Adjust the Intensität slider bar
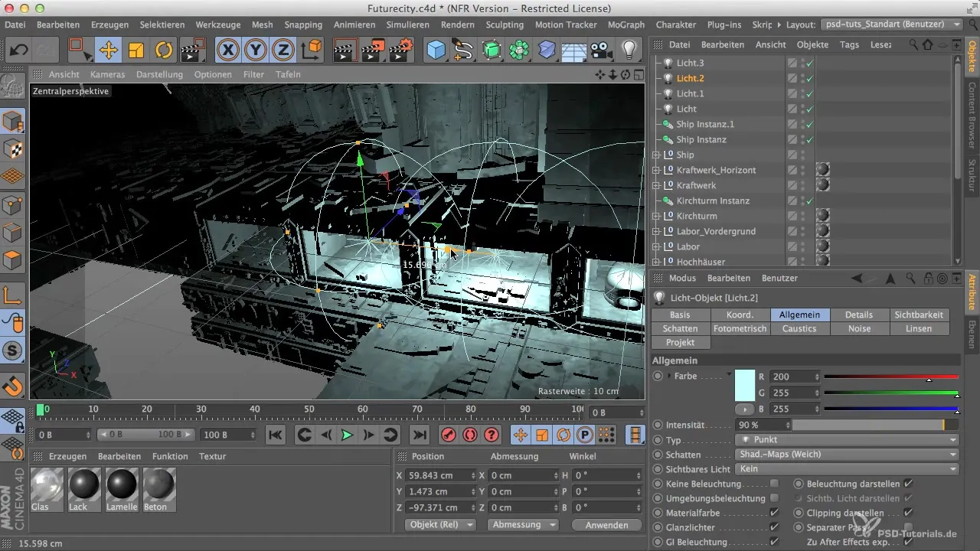Viewport: 980px width, 551px height. (875, 425)
